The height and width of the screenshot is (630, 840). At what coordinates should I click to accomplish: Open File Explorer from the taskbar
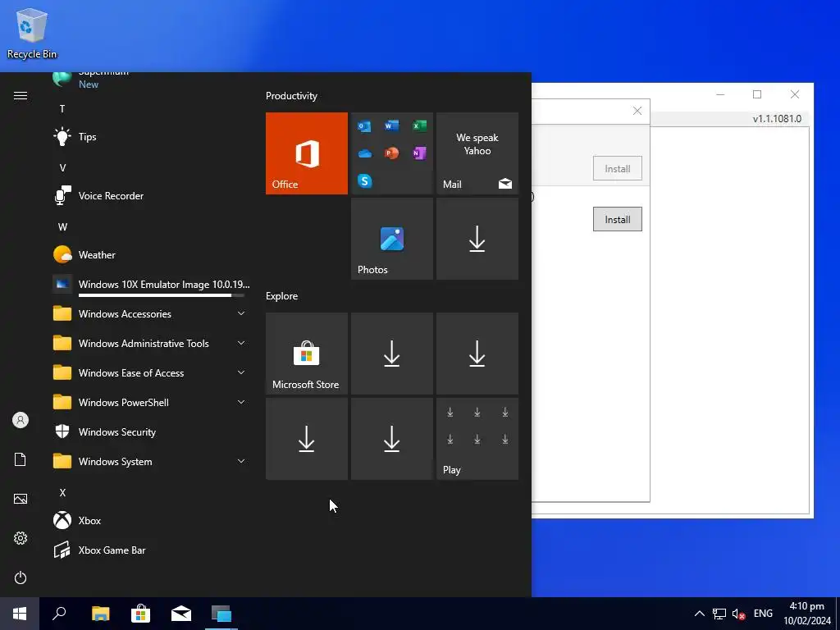100,614
